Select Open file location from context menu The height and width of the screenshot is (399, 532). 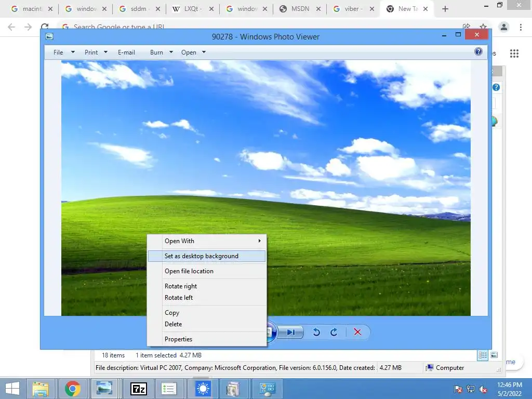[x=207, y=271]
